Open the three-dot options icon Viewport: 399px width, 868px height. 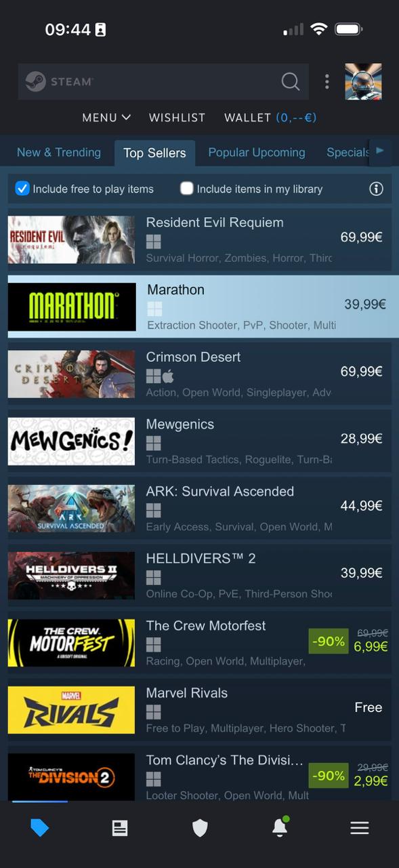pos(327,81)
